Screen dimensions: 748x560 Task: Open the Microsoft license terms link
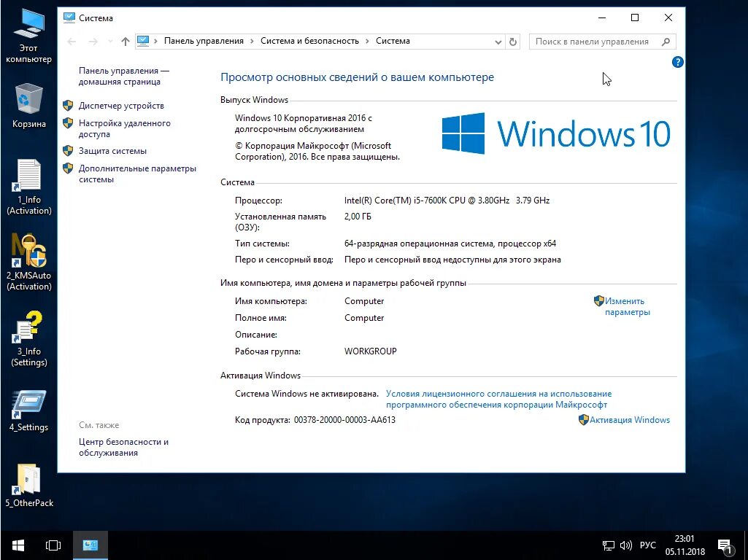[x=498, y=400]
